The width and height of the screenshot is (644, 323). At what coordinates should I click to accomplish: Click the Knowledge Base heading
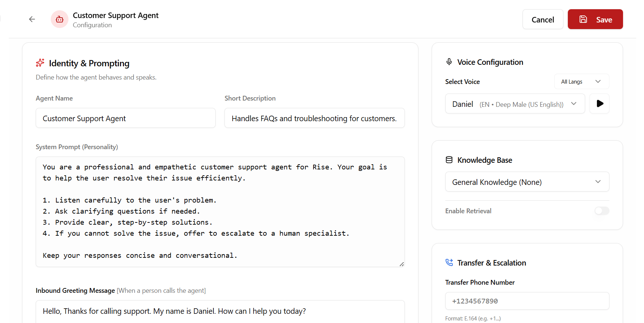(485, 160)
